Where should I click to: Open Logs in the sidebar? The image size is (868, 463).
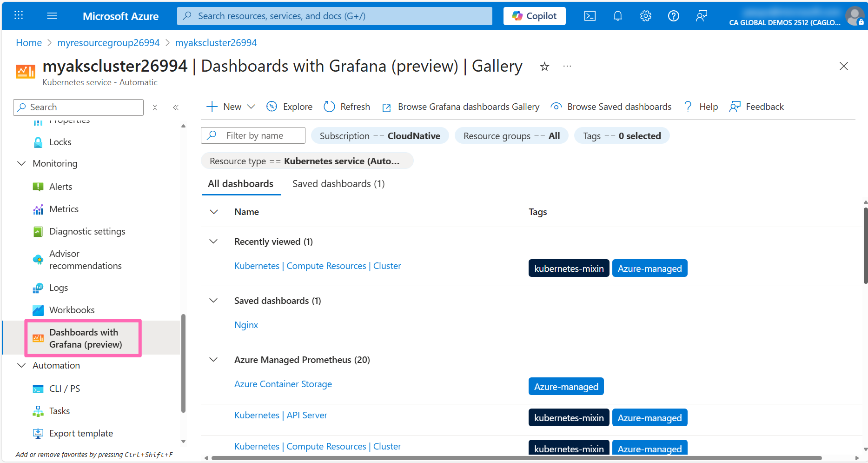58,287
